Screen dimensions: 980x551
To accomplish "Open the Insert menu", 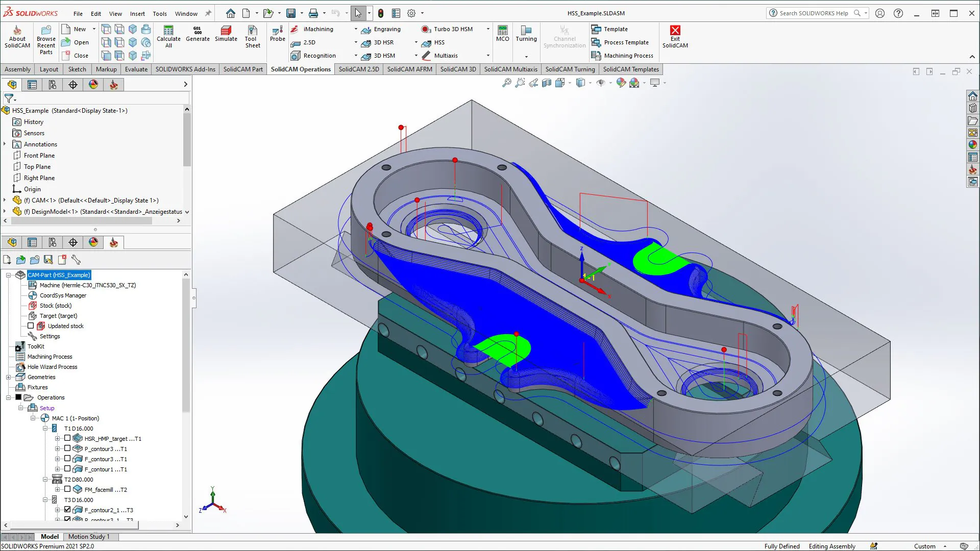I will click(x=137, y=14).
